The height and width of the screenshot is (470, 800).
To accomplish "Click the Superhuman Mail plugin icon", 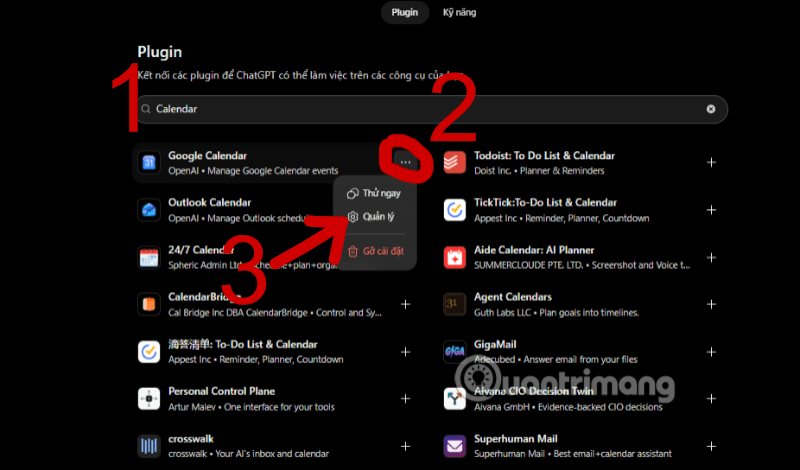I will (x=455, y=446).
